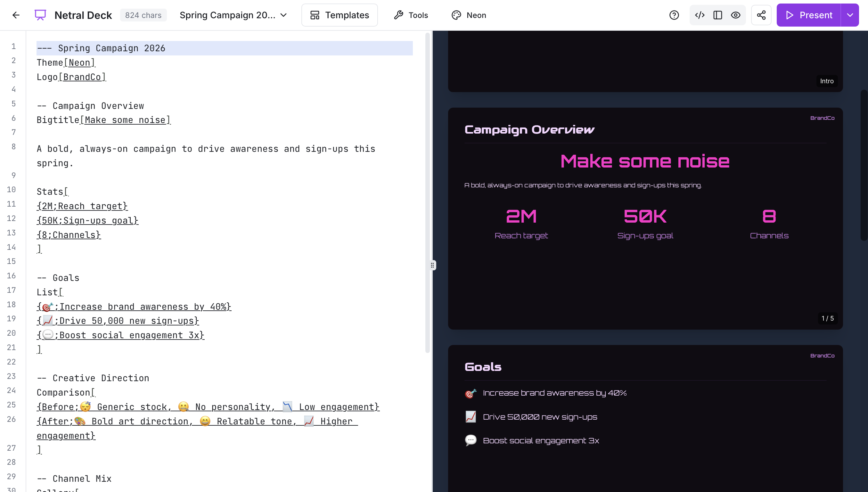
Task: Open the share menu icon
Action: click(x=761, y=15)
